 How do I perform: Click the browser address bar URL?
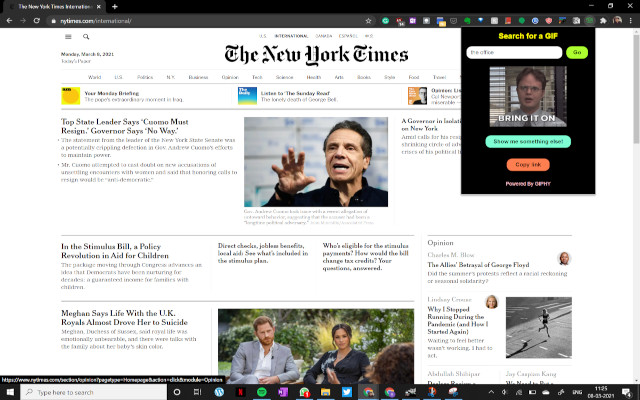tap(96, 21)
